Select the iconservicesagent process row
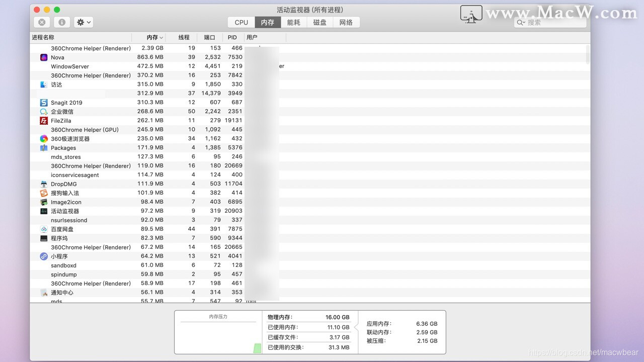644x362 pixels. tap(310, 175)
